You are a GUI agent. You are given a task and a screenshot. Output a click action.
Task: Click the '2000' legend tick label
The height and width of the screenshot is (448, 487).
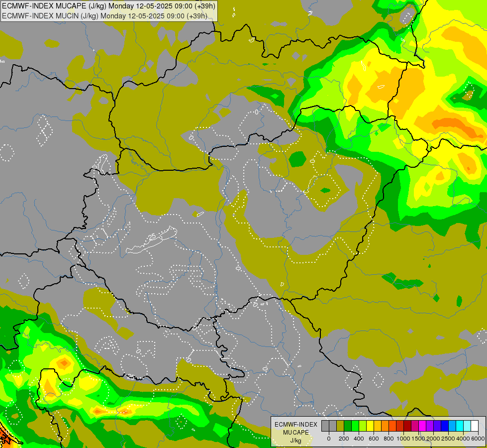click(433, 439)
